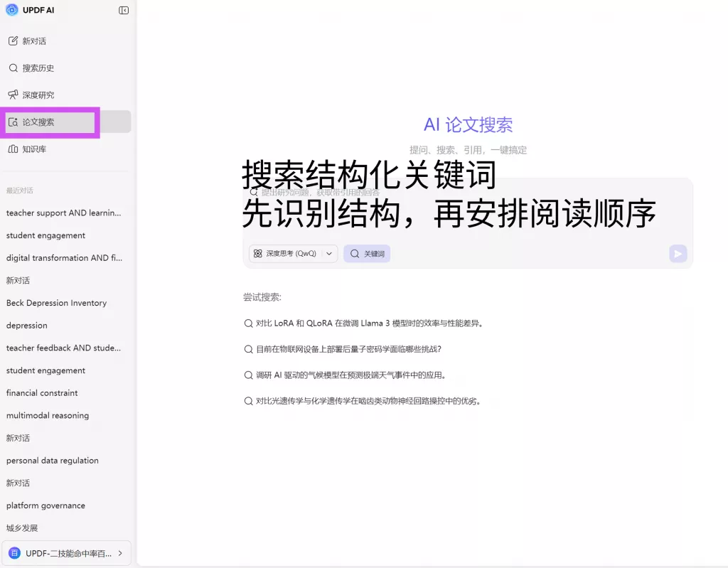The width and height of the screenshot is (728, 568).
Task: Select the 深度研究 telescope icon
Action: point(13,95)
